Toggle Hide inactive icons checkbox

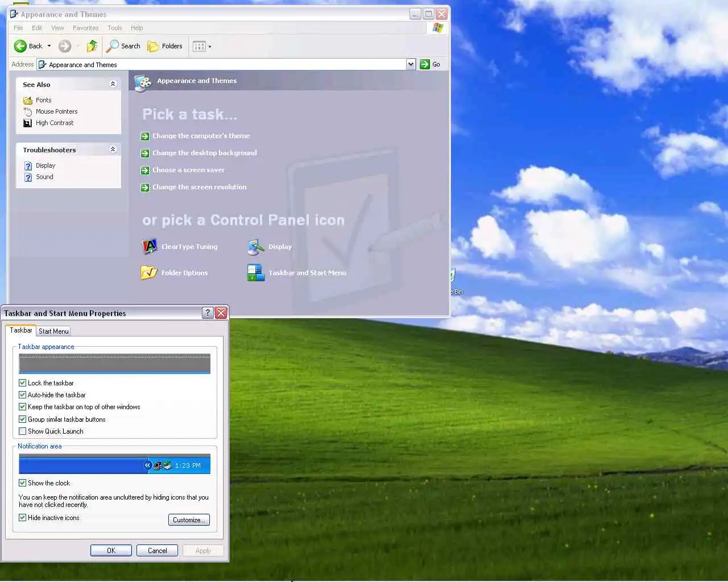22,518
